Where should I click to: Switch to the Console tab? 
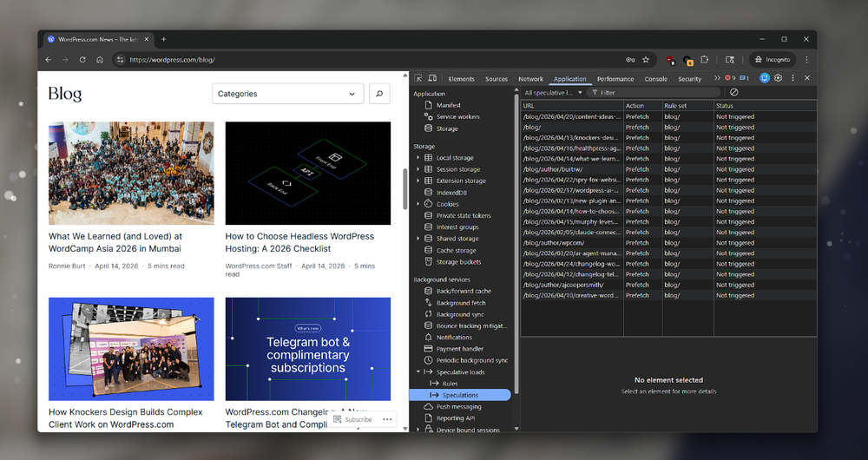[x=656, y=79]
